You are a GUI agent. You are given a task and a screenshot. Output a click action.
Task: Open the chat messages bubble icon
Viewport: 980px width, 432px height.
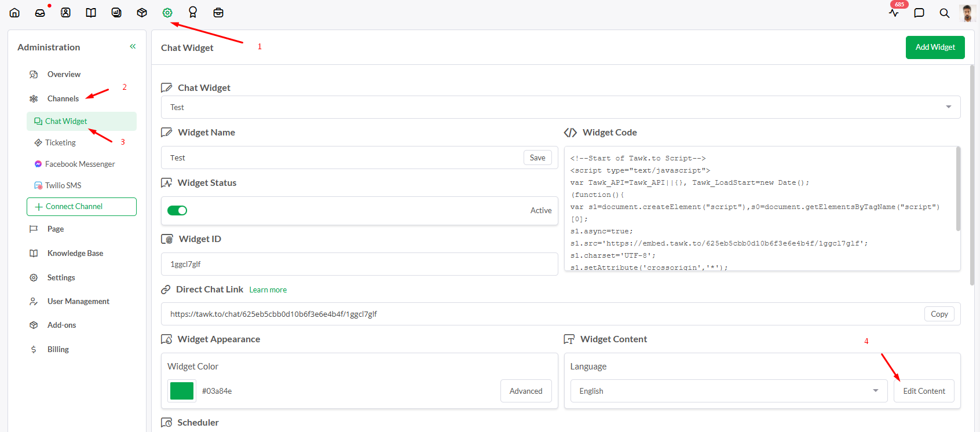click(x=919, y=13)
